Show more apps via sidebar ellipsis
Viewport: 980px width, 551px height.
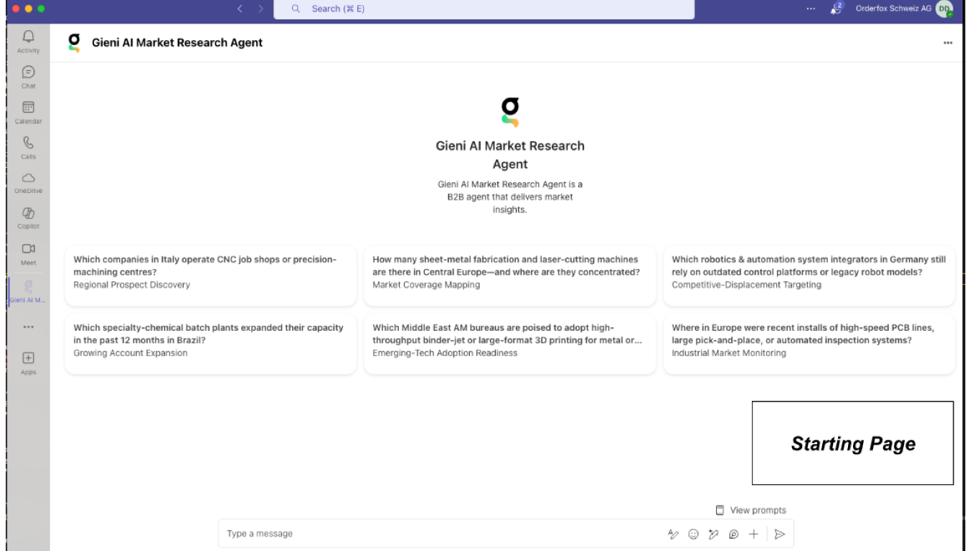(x=28, y=326)
